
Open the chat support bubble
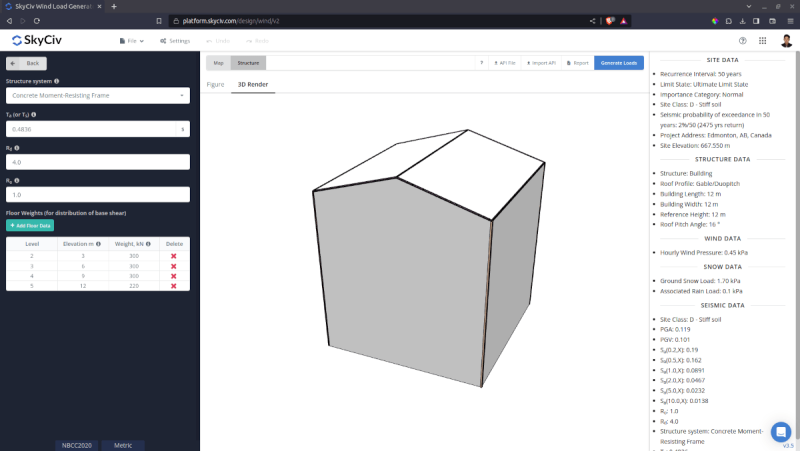click(x=780, y=431)
